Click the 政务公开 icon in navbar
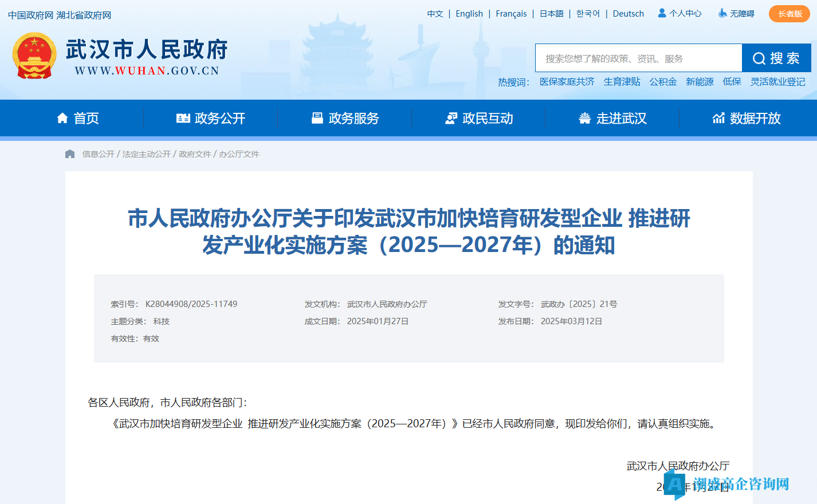This screenshot has height=504, width=817. pyautogui.click(x=183, y=118)
